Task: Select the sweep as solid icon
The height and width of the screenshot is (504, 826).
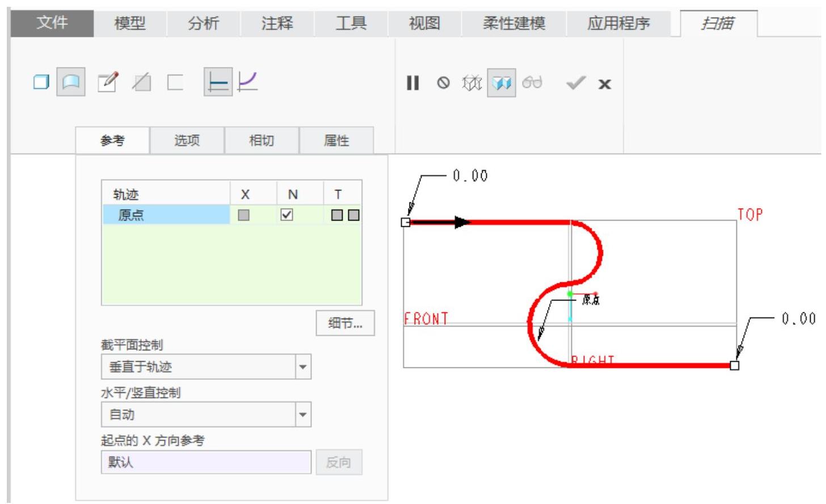Action: 41,83
